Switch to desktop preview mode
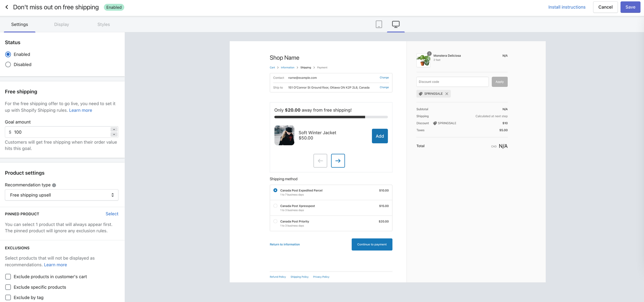This screenshot has height=302, width=644. point(395,24)
